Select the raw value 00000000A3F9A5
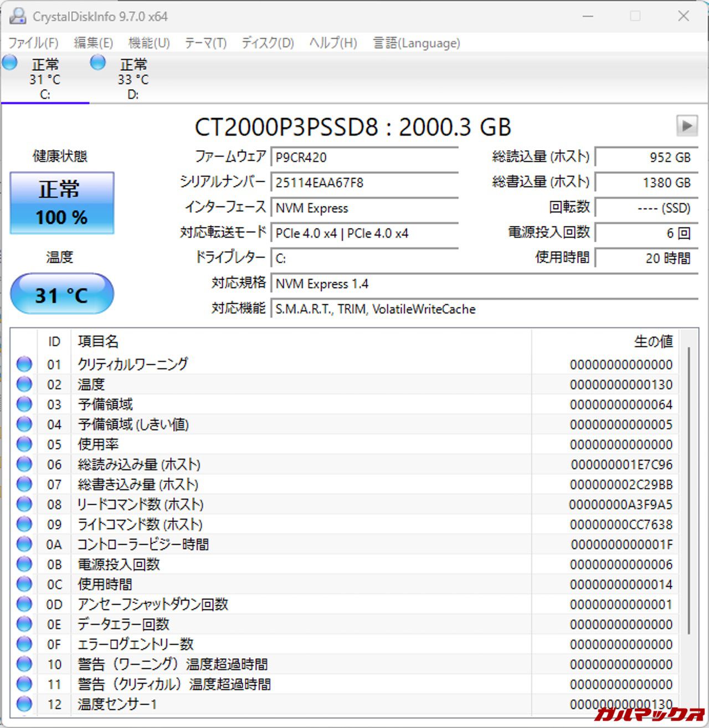 pyautogui.click(x=621, y=504)
